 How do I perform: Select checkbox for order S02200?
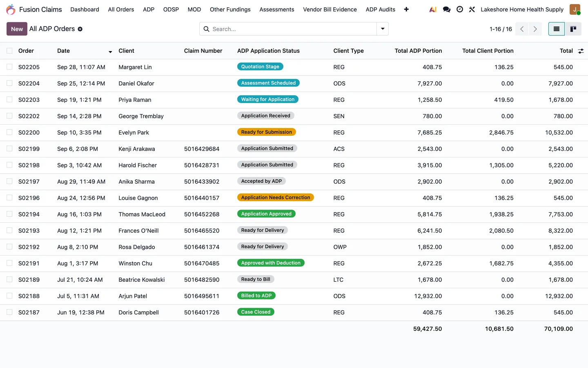point(9,132)
